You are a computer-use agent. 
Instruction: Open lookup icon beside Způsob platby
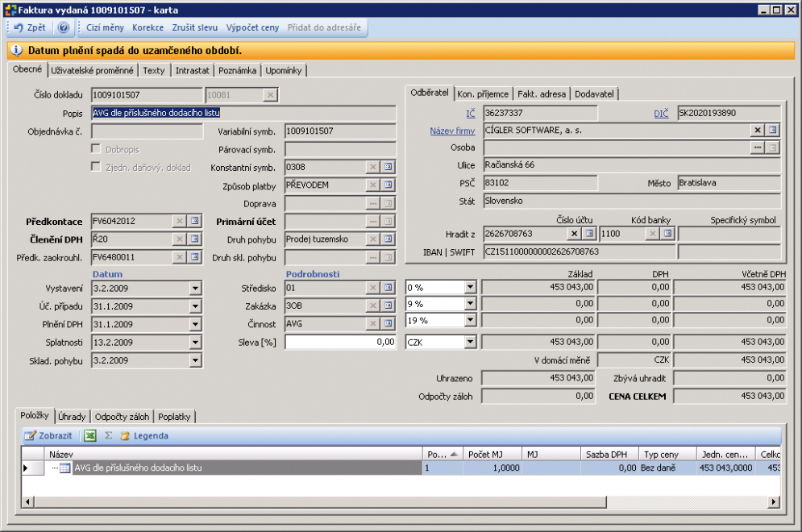[389, 185]
